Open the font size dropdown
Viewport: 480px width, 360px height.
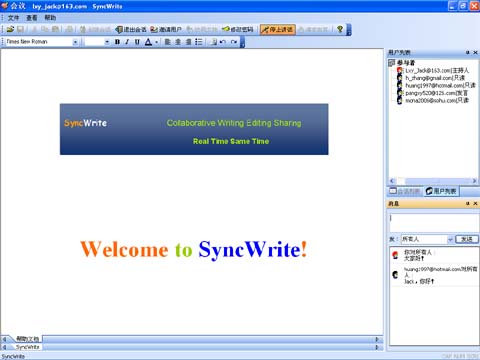tap(107, 42)
